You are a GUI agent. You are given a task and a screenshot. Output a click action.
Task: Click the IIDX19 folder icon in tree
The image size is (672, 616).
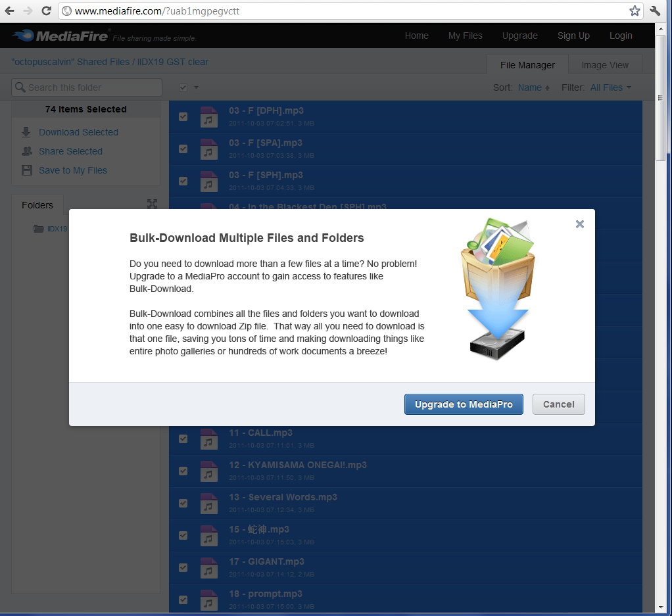[x=39, y=229]
